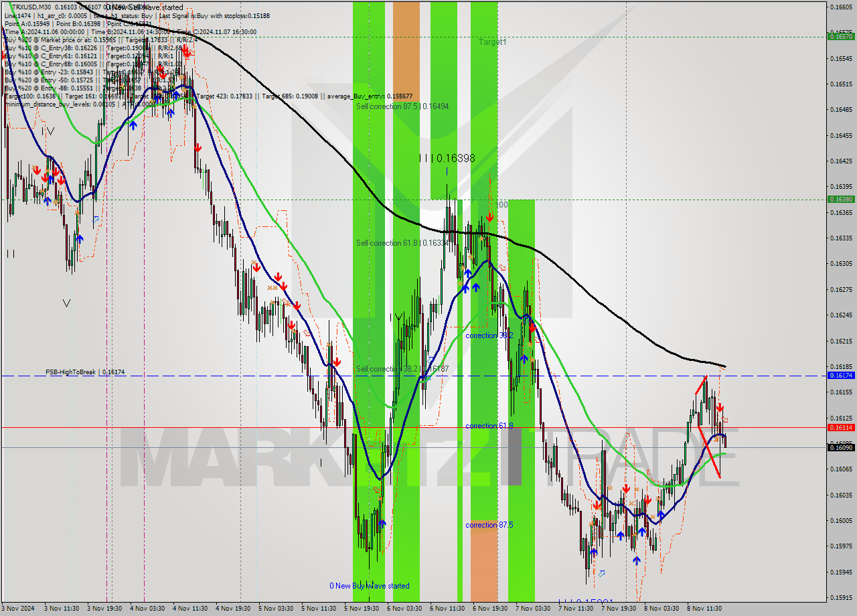The height and width of the screenshot is (616, 857).
Task: Click the '5 Nov 19:30' time label
Action: pos(362,609)
